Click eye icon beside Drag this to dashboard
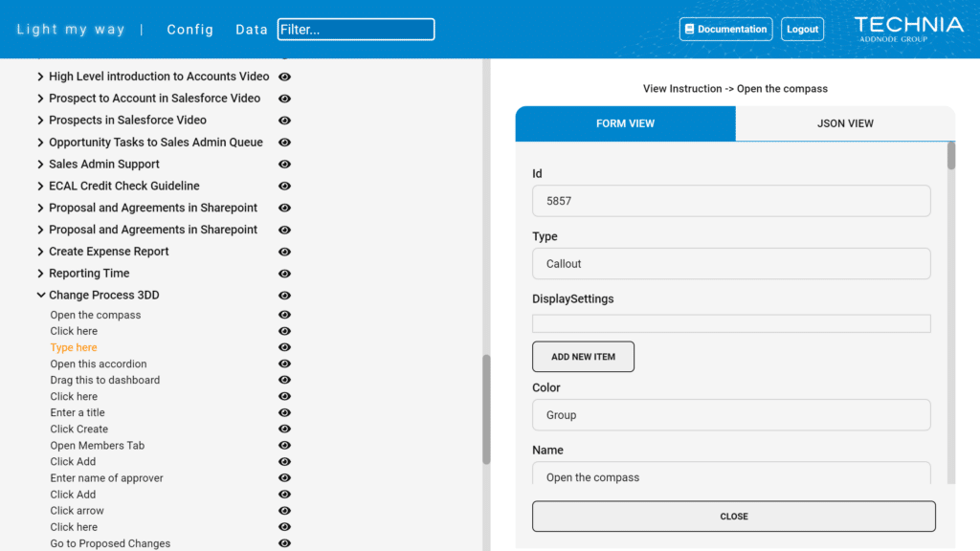The width and height of the screenshot is (980, 551). click(x=284, y=380)
